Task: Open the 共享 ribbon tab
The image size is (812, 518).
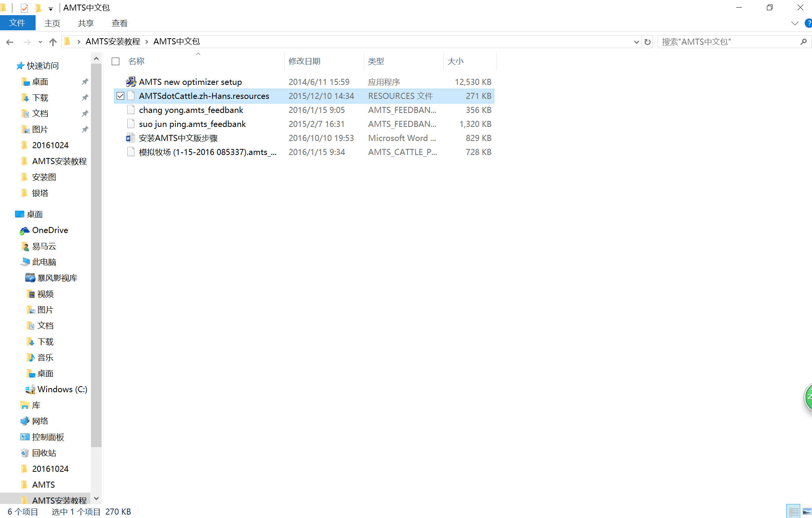Action: point(86,23)
